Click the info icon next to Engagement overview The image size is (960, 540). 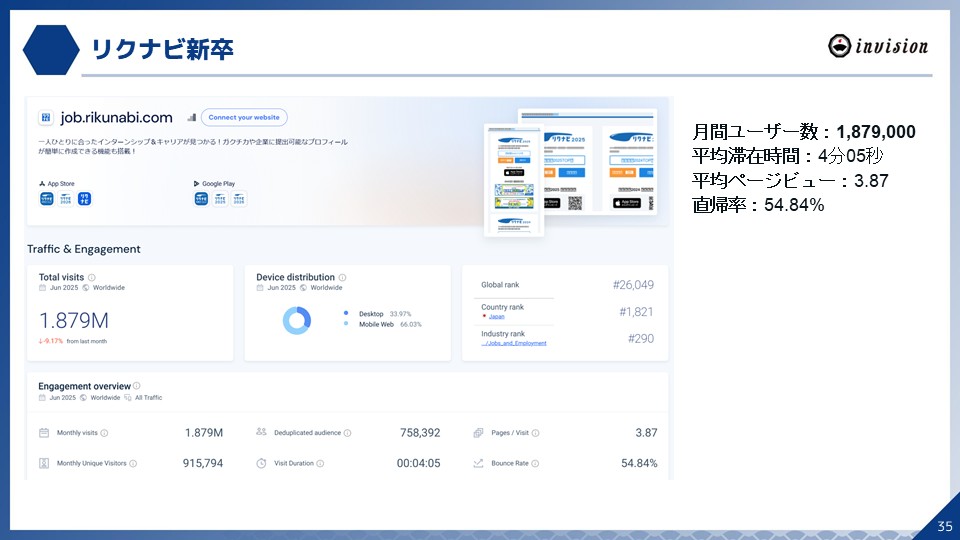point(137,386)
